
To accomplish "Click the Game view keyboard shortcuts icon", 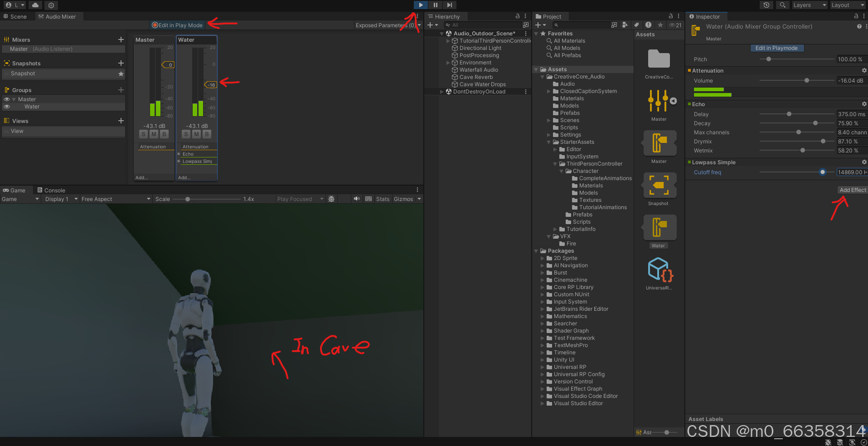I will (x=369, y=199).
